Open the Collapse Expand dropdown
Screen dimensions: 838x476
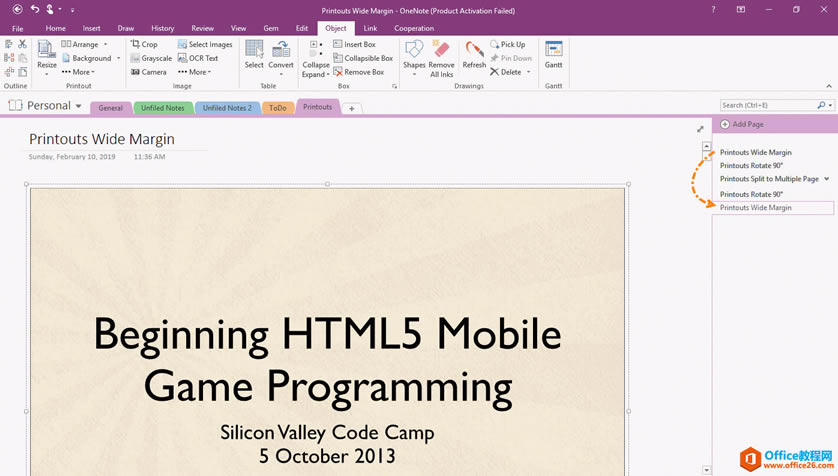[315, 70]
